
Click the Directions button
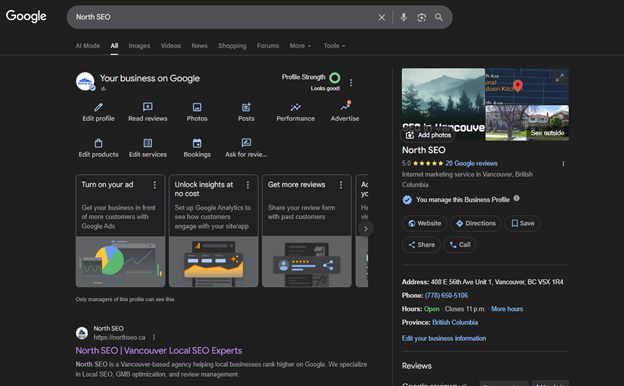click(476, 223)
